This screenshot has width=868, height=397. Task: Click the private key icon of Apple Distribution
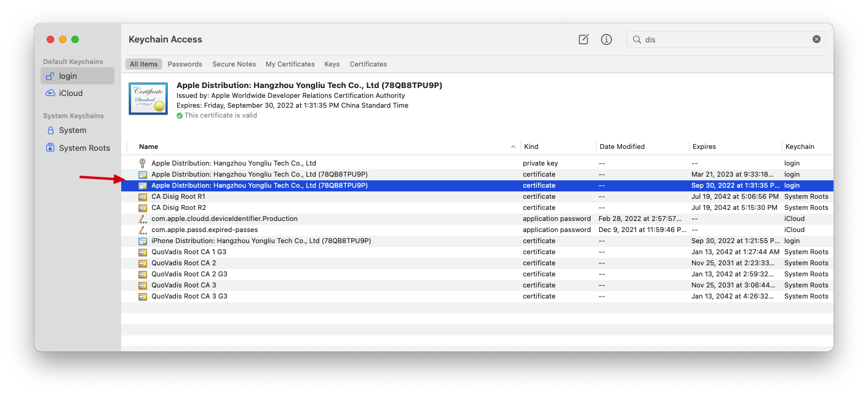(143, 163)
